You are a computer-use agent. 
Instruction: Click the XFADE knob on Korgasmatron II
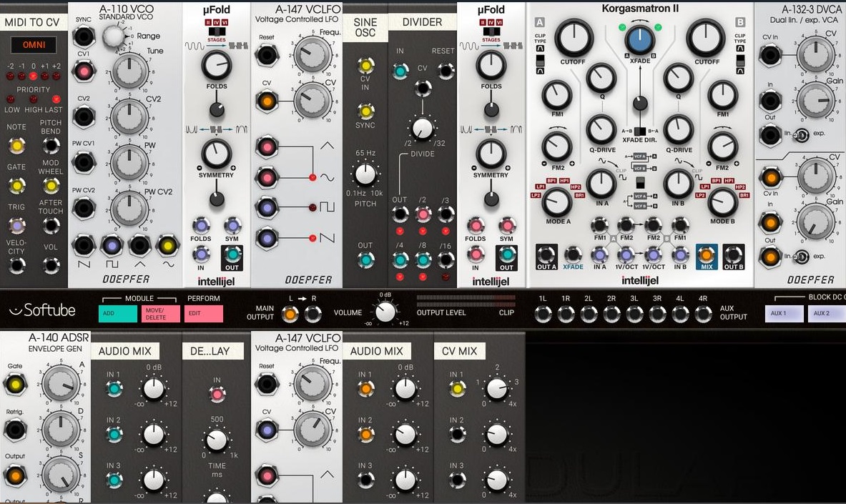click(640, 40)
